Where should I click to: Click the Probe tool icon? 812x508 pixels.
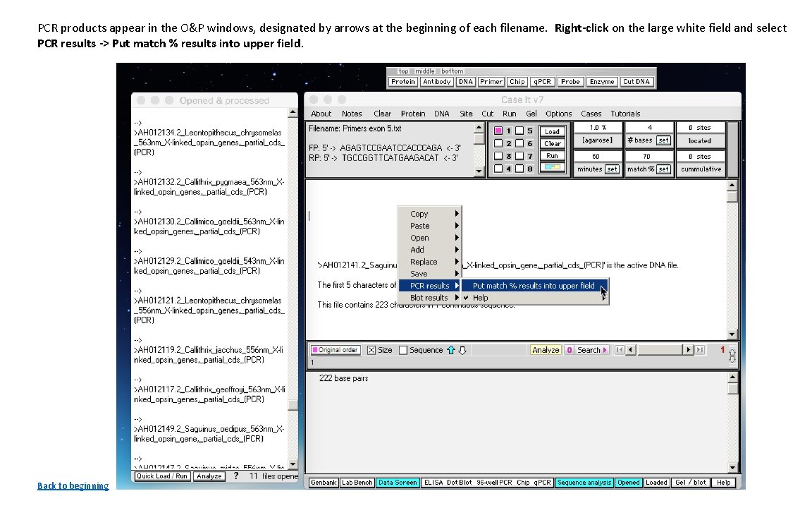click(x=571, y=82)
